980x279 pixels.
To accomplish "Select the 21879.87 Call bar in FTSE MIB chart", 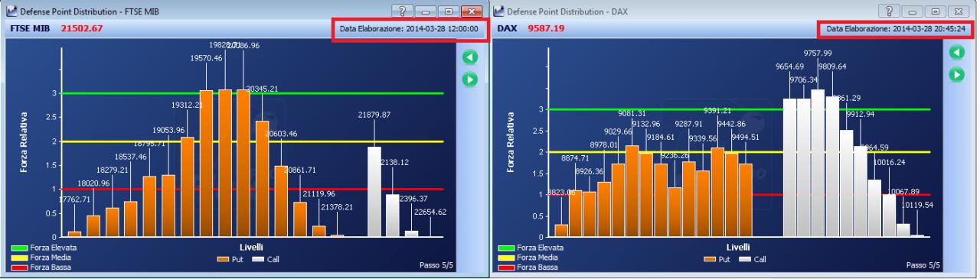I will point(374,191).
